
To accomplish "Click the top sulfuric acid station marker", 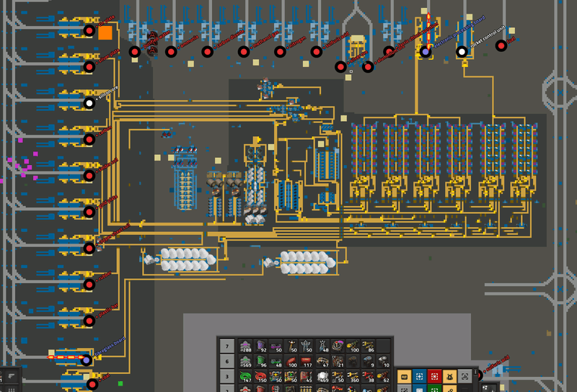I will coord(316,52).
